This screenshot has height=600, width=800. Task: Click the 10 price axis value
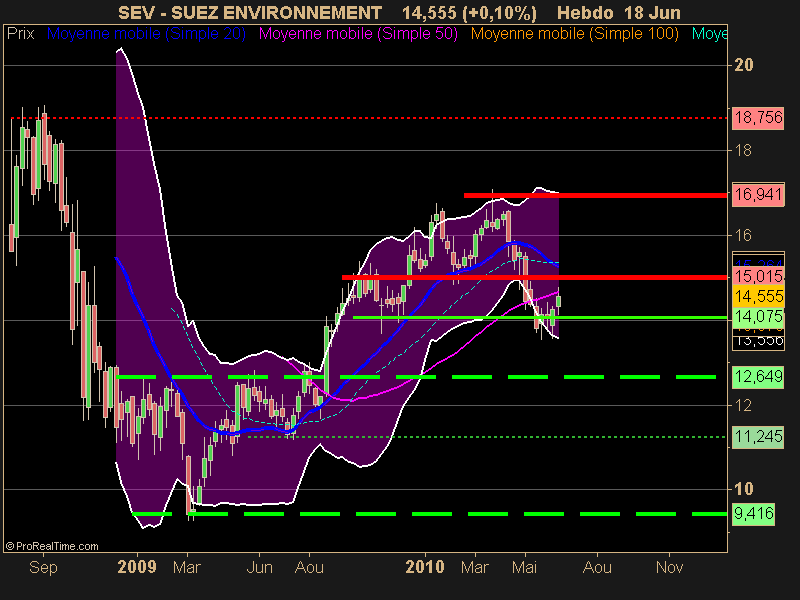(x=743, y=489)
